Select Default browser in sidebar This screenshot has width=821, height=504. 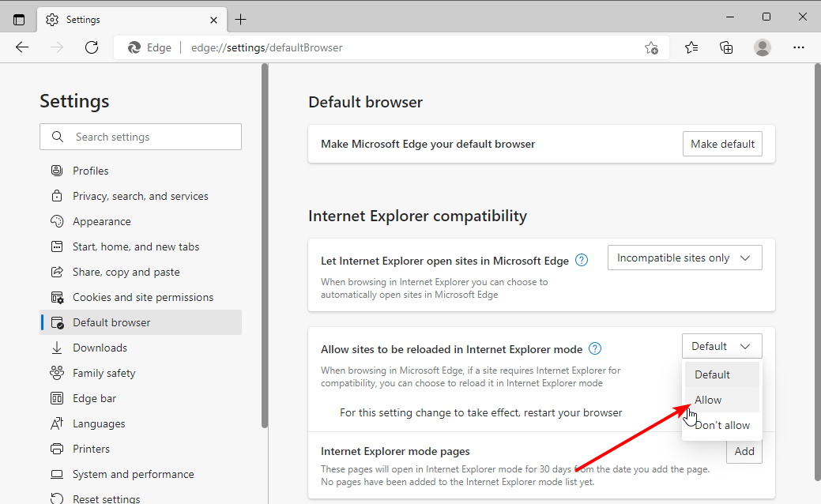(141, 322)
